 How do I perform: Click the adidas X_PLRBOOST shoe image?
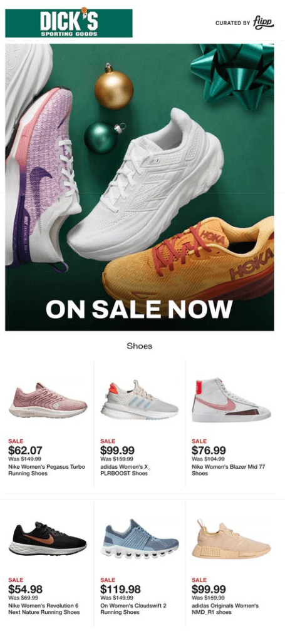(x=140, y=400)
